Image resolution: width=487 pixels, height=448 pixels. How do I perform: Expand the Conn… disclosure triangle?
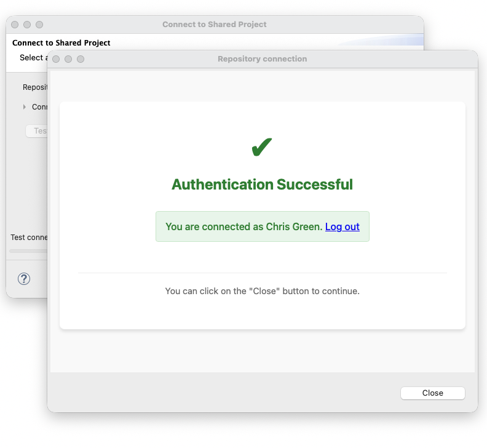click(25, 106)
